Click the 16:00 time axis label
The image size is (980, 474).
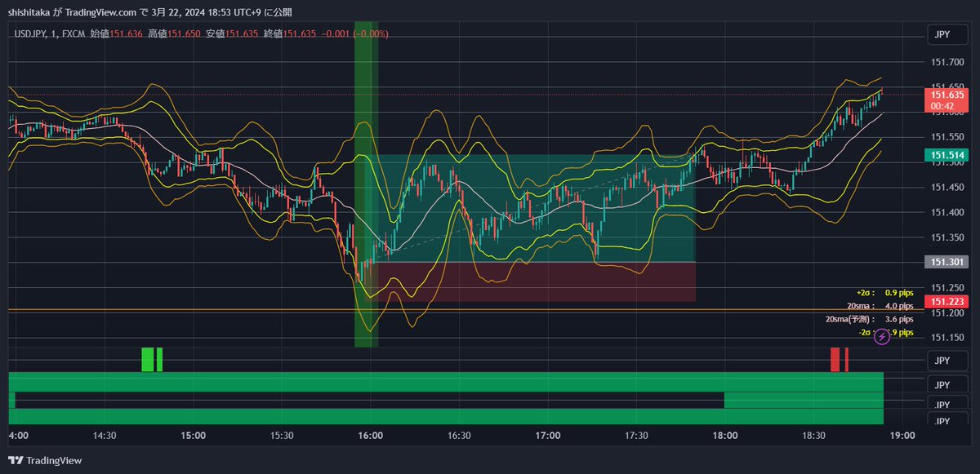(371, 436)
